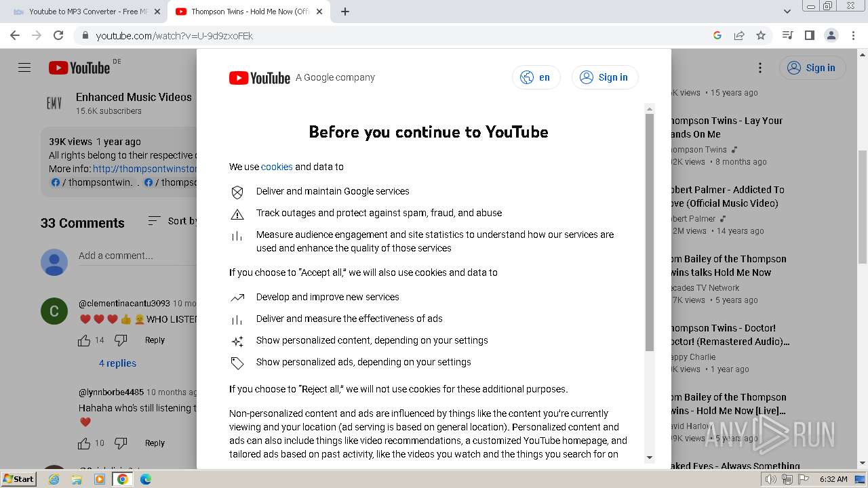
Task: Open the new tab plus button
Action: click(x=345, y=12)
